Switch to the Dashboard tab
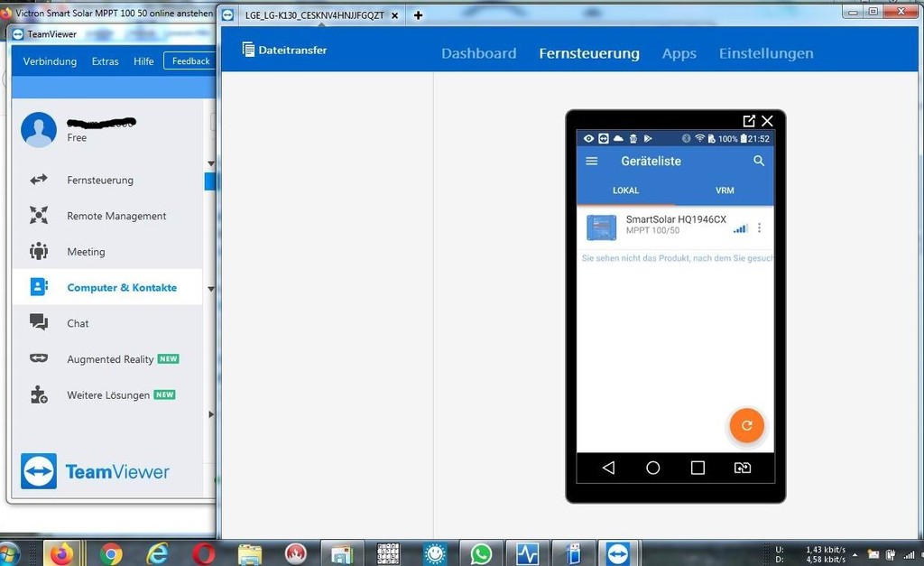 479,53
